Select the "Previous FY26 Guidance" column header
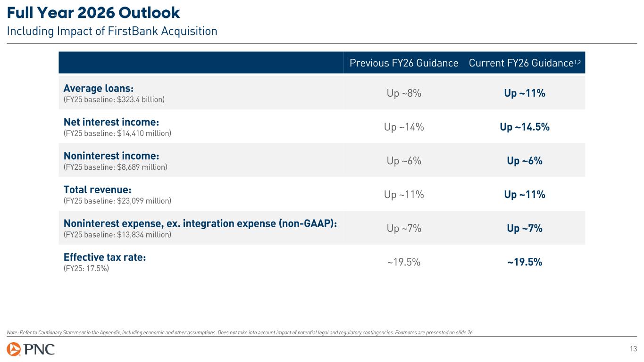 (404, 63)
